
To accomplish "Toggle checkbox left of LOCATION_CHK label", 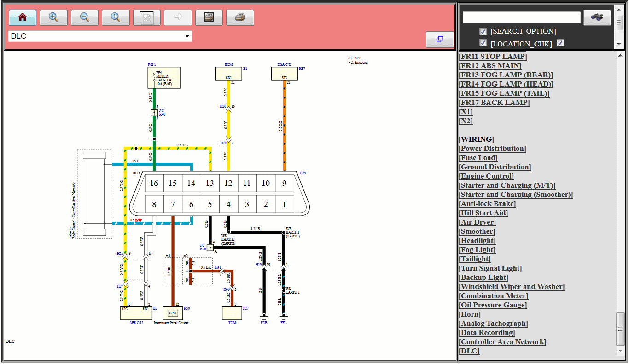I will click(483, 43).
